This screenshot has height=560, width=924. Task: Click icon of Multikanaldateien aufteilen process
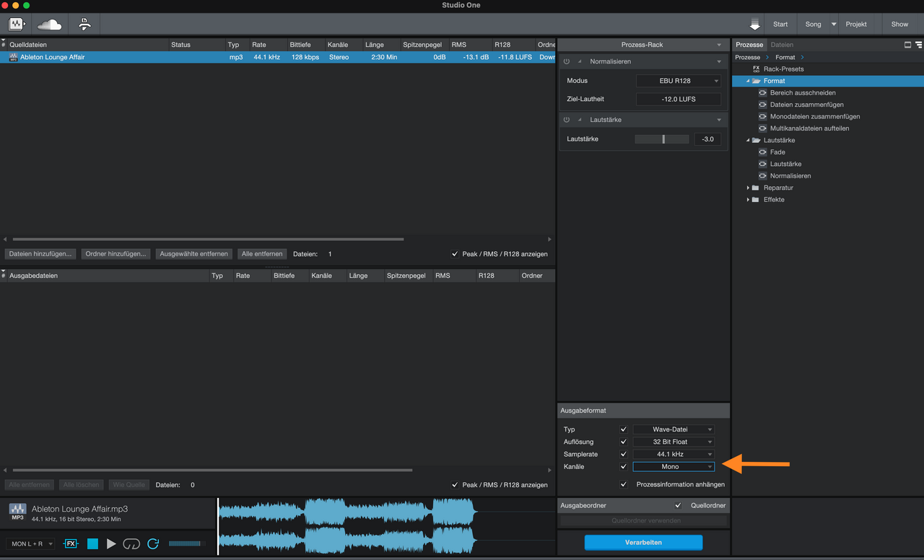point(762,128)
